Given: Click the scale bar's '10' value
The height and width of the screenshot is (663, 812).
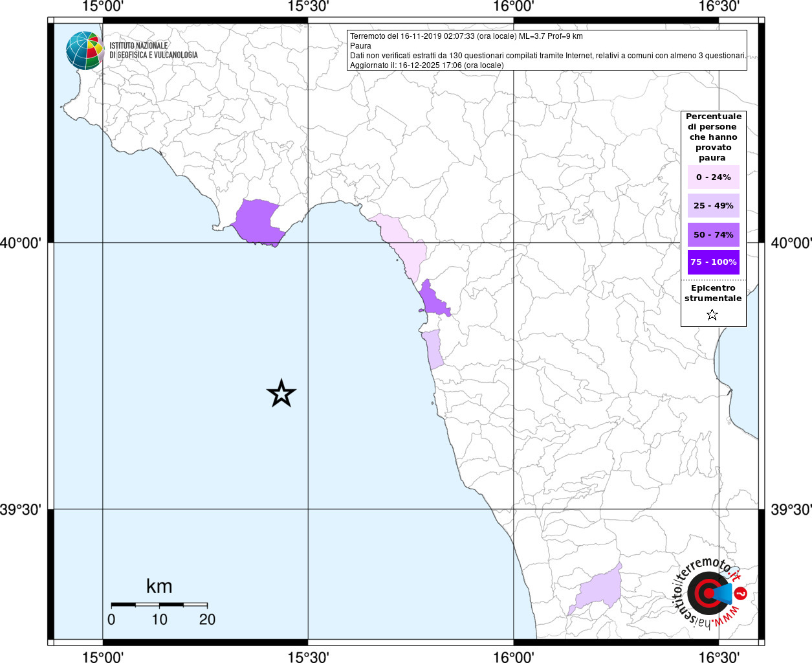Looking at the screenshot, I should (x=159, y=620).
